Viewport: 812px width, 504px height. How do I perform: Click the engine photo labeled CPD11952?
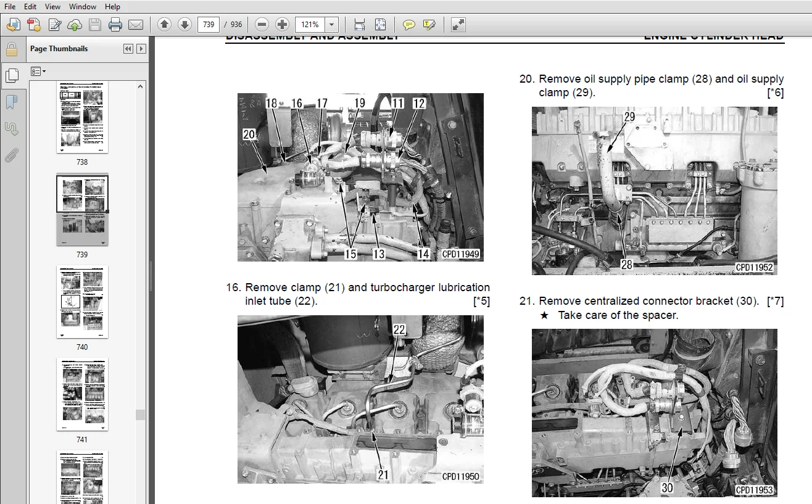point(655,191)
